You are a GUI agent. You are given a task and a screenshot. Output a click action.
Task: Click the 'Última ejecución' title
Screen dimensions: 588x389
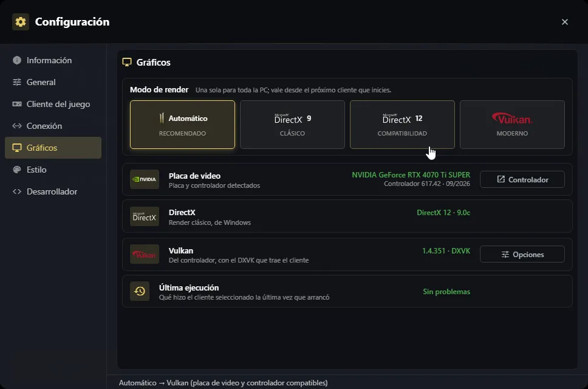[189, 287]
